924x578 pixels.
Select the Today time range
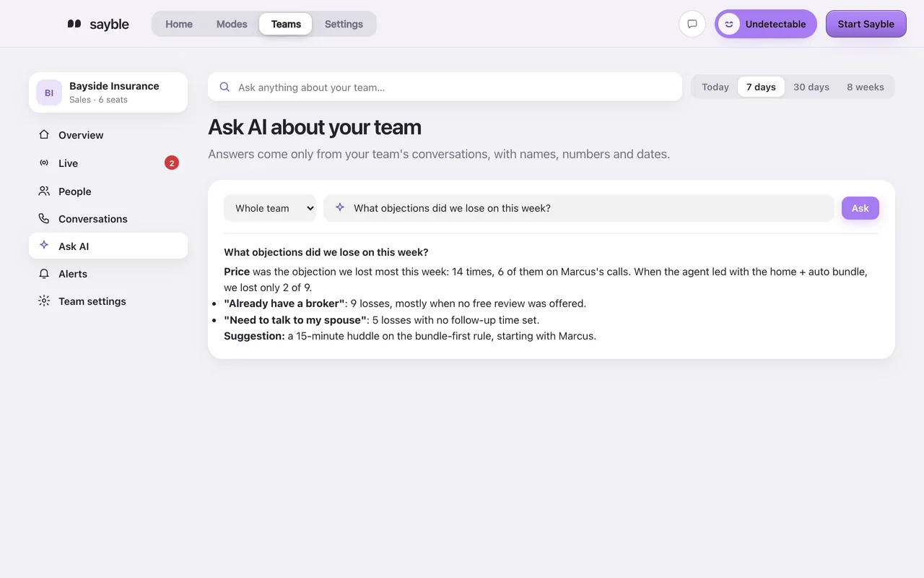(x=715, y=87)
